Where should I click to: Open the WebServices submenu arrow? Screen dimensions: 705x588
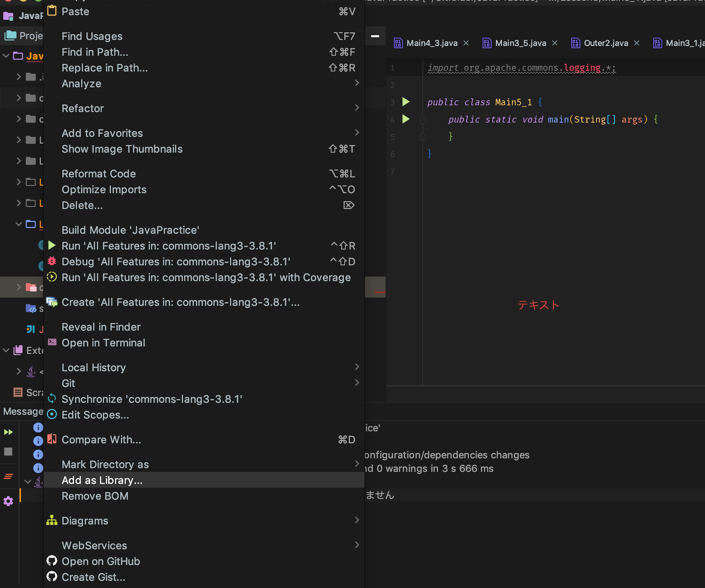click(357, 545)
